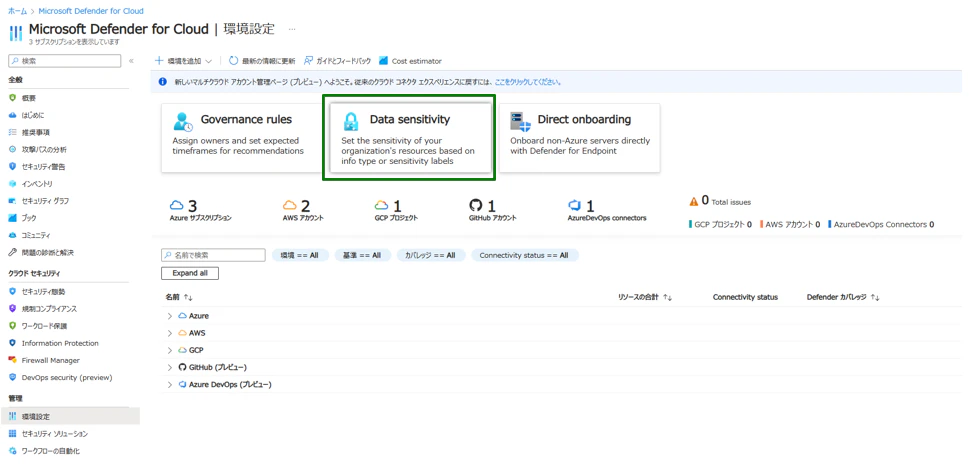Image resolution: width=973 pixels, height=465 pixels.
Task: Open the セキュリティ ソリューション grid icon
Action: pyautogui.click(x=12, y=433)
